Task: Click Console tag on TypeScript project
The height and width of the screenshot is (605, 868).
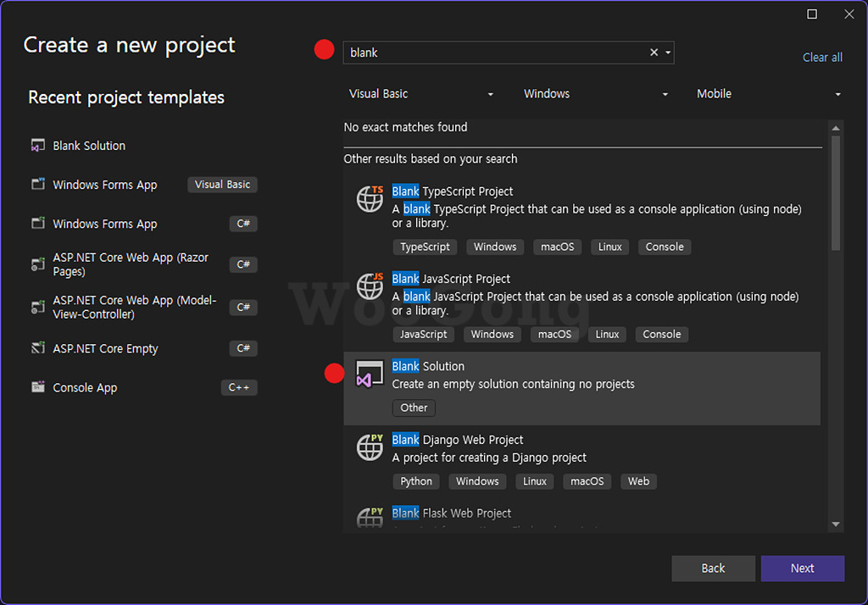Action: click(x=665, y=247)
